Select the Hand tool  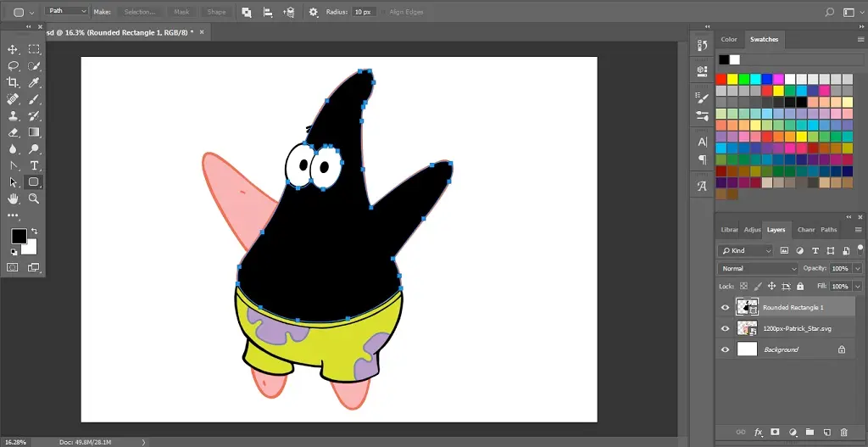[x=13, y=198]
